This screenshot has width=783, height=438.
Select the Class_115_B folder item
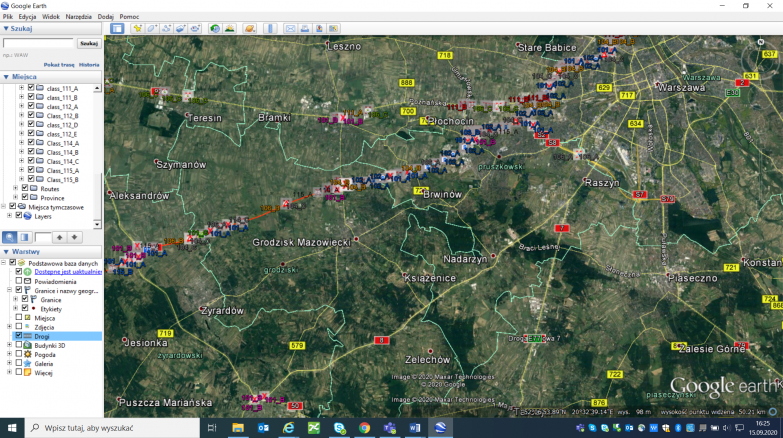click(x=62, y=179)
